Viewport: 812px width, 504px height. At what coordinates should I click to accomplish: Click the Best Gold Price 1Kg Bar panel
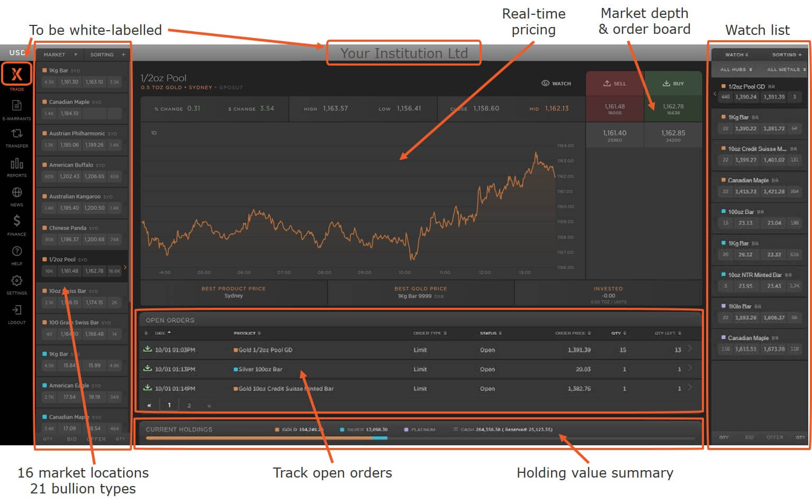[421, 292]
